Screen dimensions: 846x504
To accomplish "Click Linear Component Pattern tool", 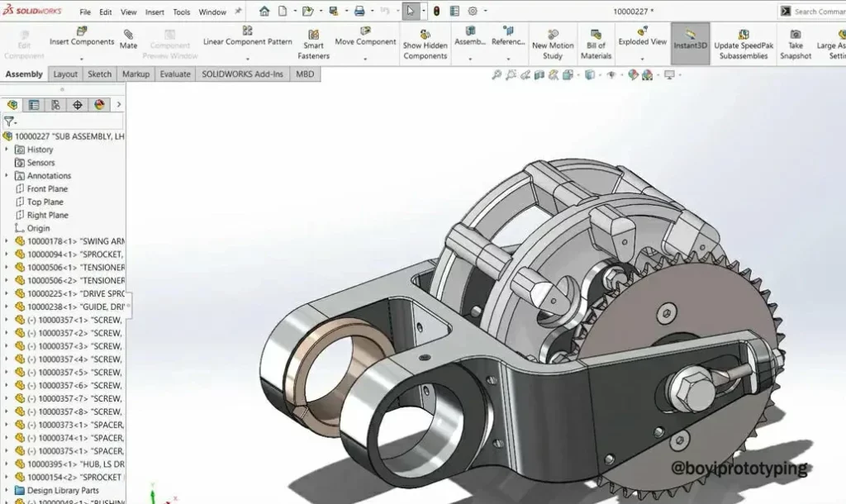I will (x=248, y=36).
